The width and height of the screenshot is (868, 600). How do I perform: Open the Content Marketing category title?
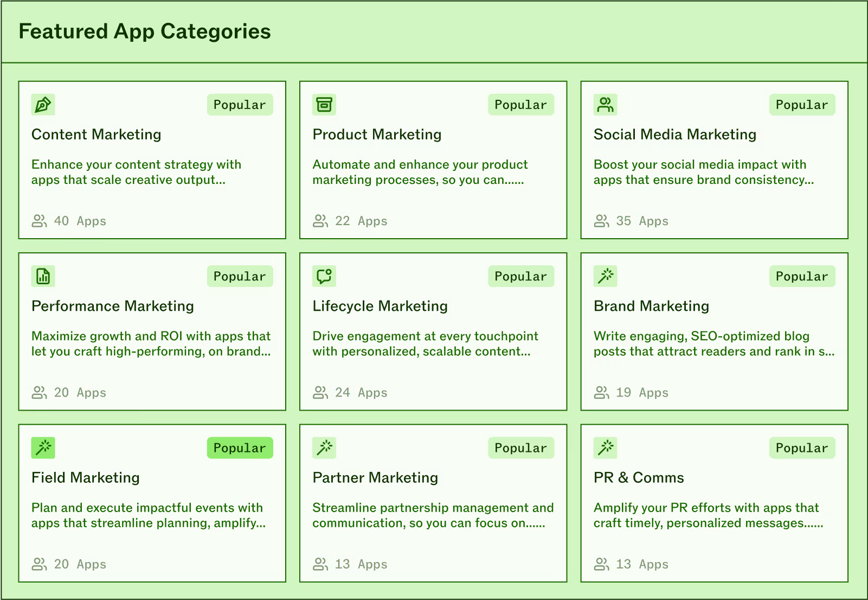pyautogui.click(x=97, y=135)
